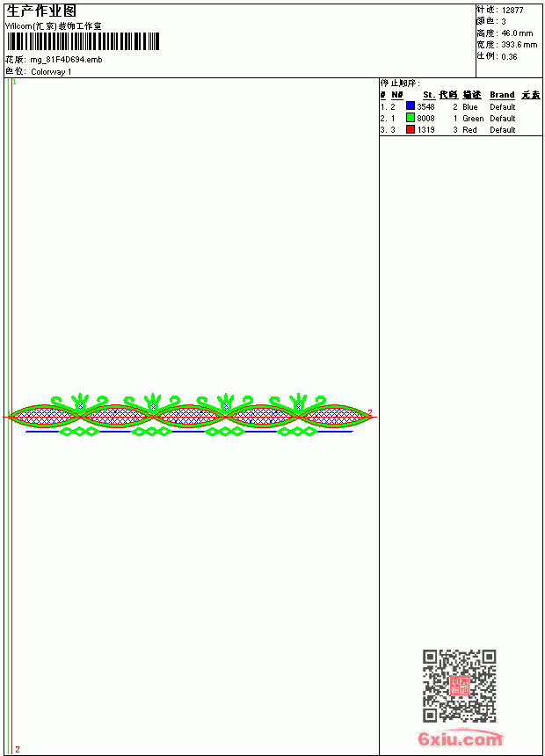Click the width value 393.6 mm
The width and height of the screenshot is (545, 756).
click(519, 45)
